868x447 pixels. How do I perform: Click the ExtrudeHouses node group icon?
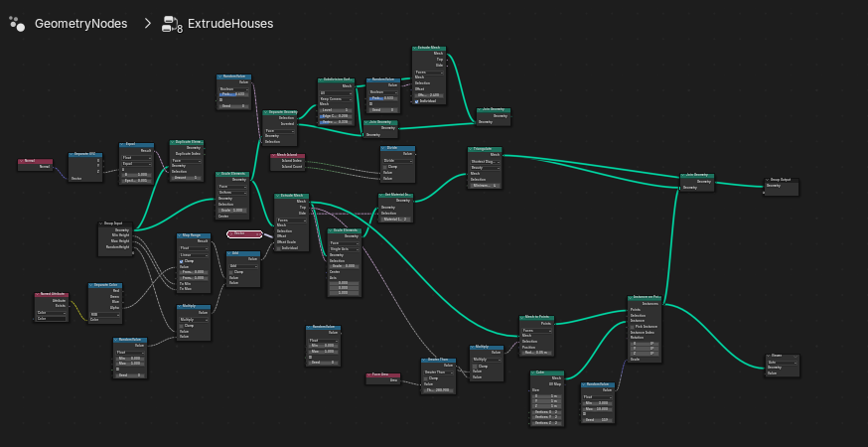pyautogui.click(x=172, y=23)
